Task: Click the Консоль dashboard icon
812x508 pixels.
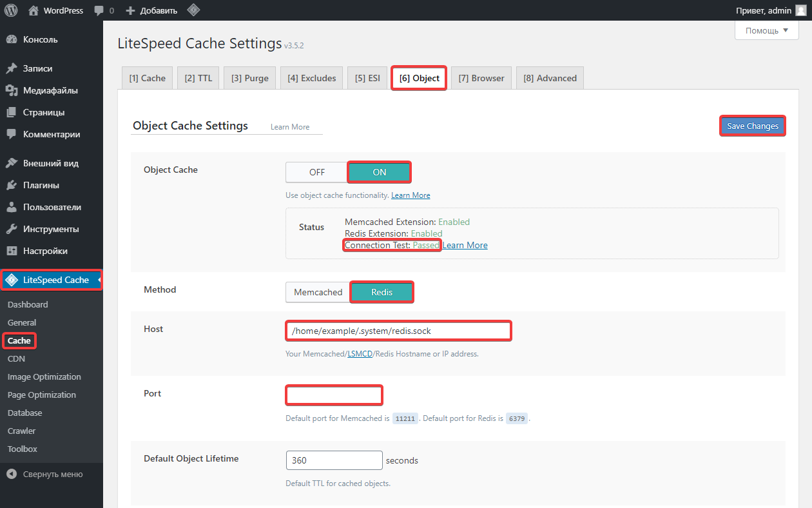Action: point(12,39)
